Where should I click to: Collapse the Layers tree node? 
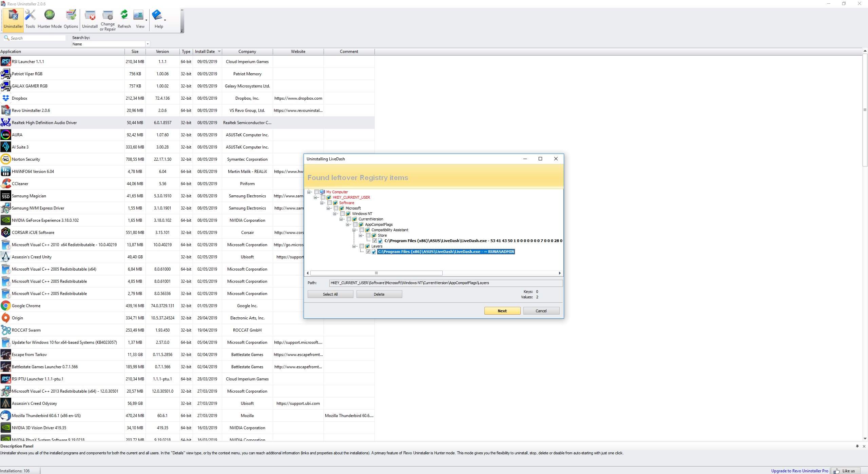(354, 246)
